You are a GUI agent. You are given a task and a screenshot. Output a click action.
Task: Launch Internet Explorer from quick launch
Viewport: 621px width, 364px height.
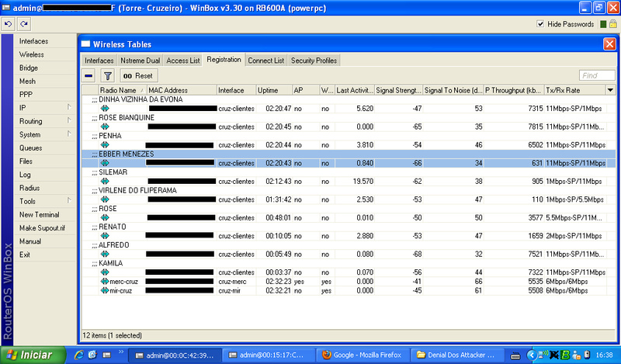(x=79, y=355)
